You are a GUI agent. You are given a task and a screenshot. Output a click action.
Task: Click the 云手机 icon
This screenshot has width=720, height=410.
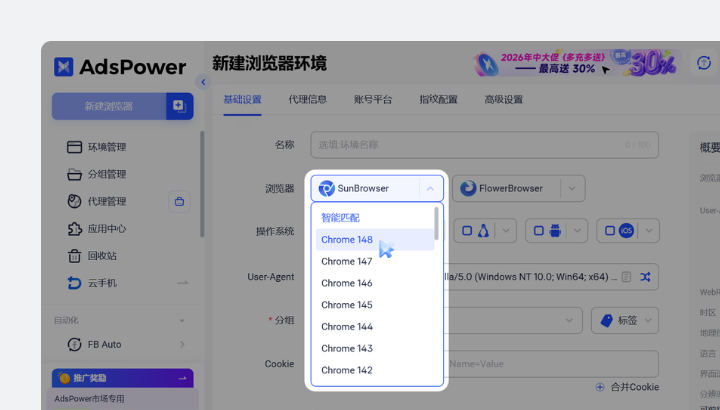tap(74, 283)
